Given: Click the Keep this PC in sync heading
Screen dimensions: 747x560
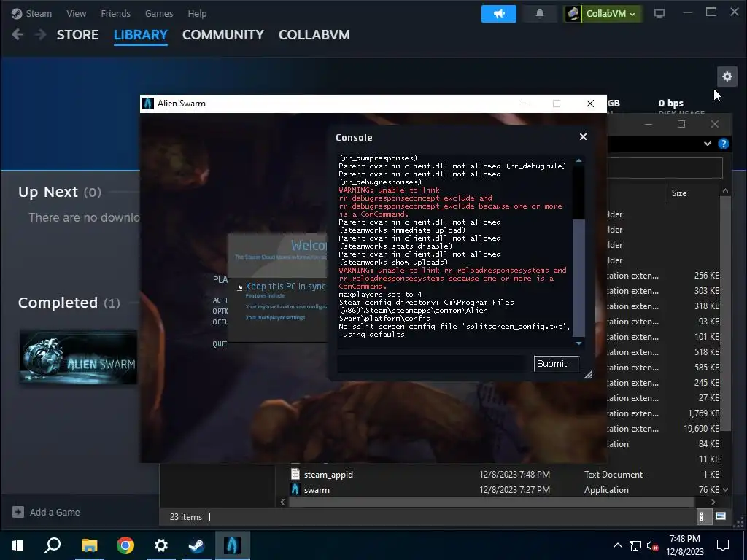Looking at the screenshot, I should (x=286, y=286).
